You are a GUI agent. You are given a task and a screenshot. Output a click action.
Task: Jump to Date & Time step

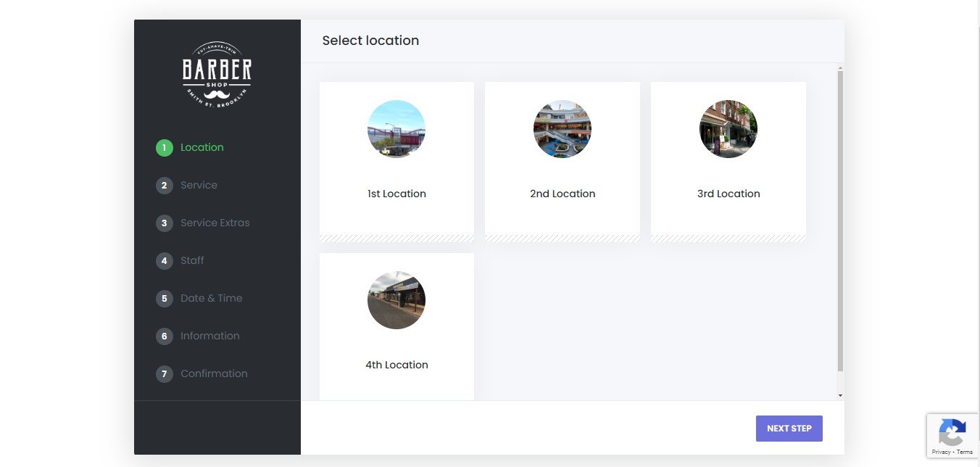(x=211, y=299)
